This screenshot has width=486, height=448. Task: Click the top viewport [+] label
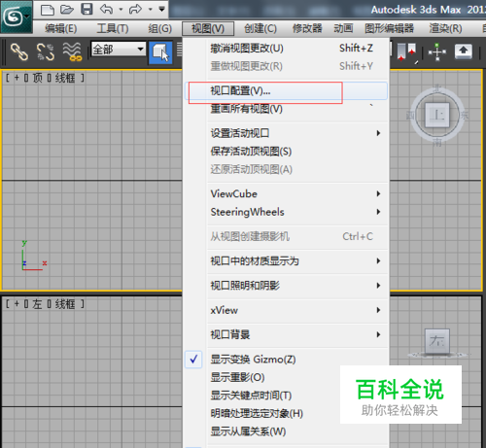(x=17, y=78)
